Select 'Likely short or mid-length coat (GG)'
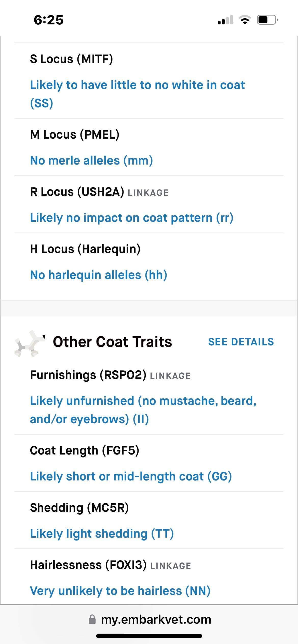 (131, 476)
